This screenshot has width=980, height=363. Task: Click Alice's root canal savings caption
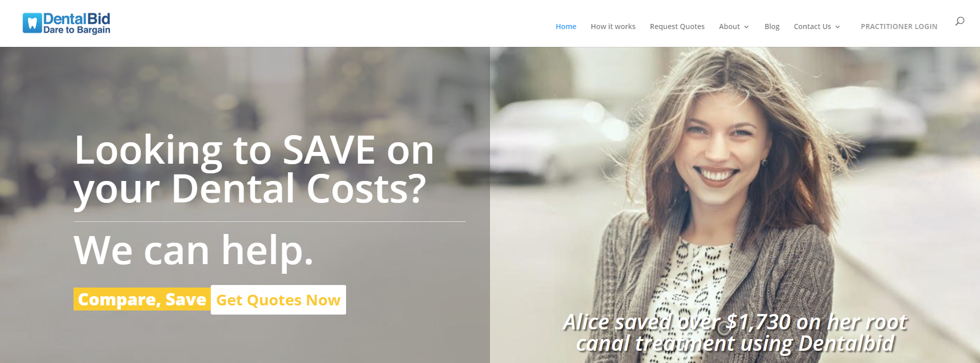click(x=735, y=332)
